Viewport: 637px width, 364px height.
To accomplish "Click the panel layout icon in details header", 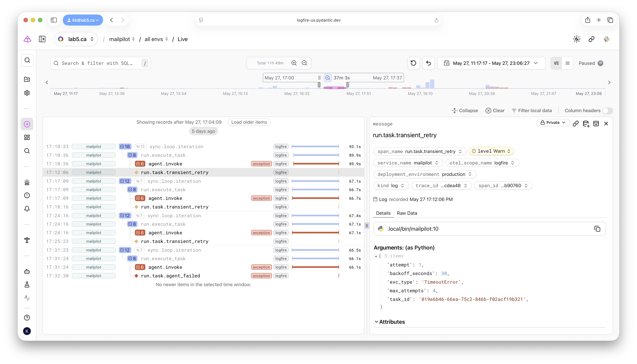I will tap(596, 123).
